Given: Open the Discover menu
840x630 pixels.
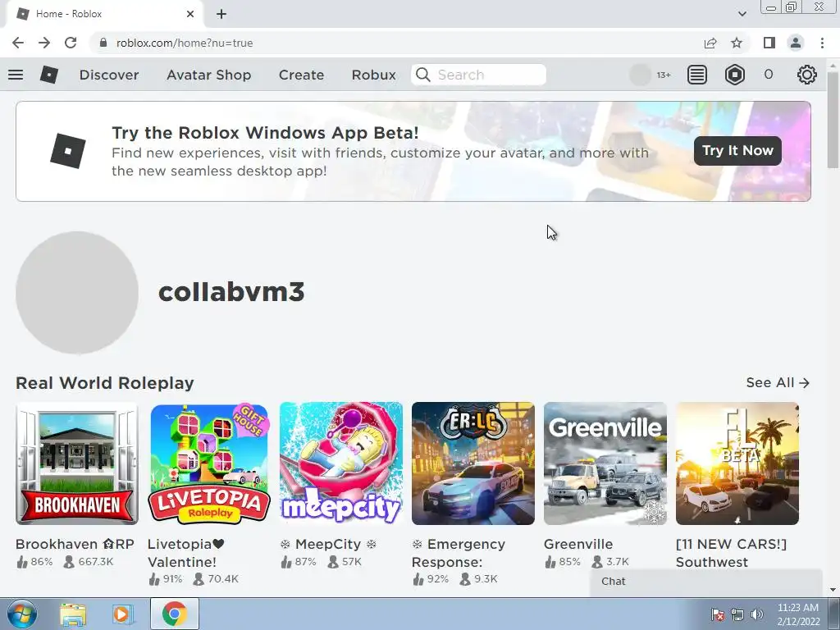Looking at the screenshot, I should coord(109,75).
